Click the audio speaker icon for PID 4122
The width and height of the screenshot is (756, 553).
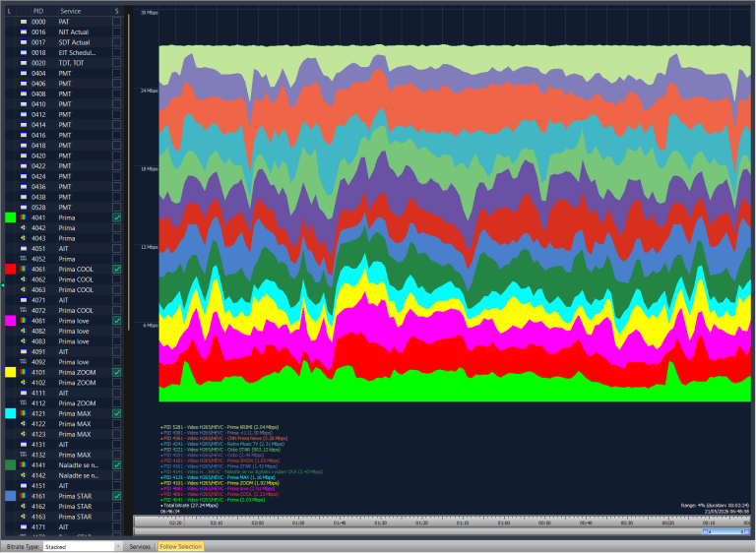24,424
